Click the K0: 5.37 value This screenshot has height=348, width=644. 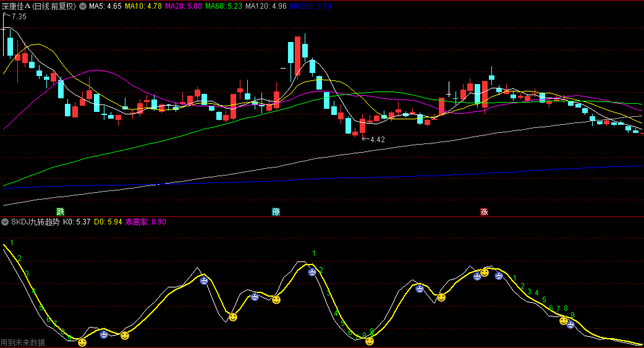(x=77, y=222)
